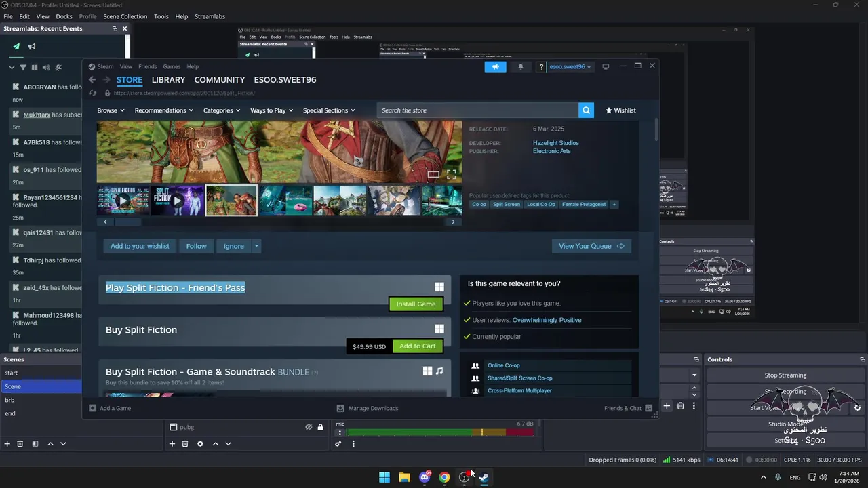Image resolution: width=868 pixels, height=488 pixels.
Task: Open scene transition type dropdown
Action: pos(694,375)
